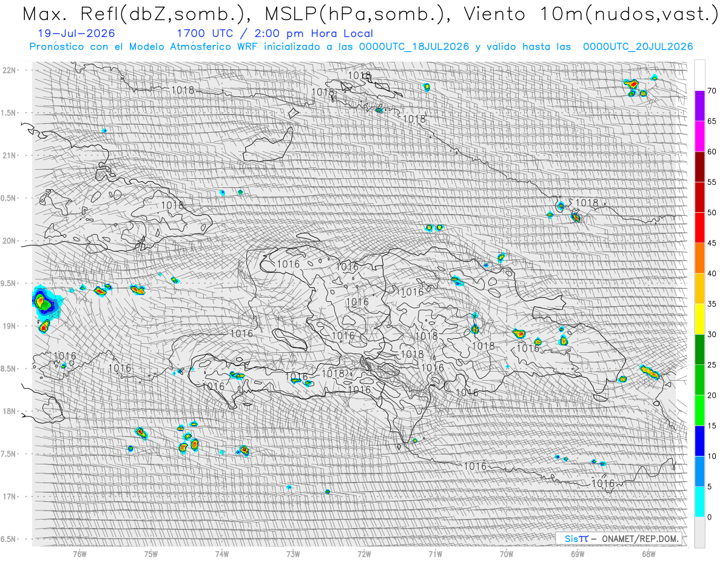Screen dimensions: 728x562
Task: Click the 75W longitude axis label
Action: 151,555
